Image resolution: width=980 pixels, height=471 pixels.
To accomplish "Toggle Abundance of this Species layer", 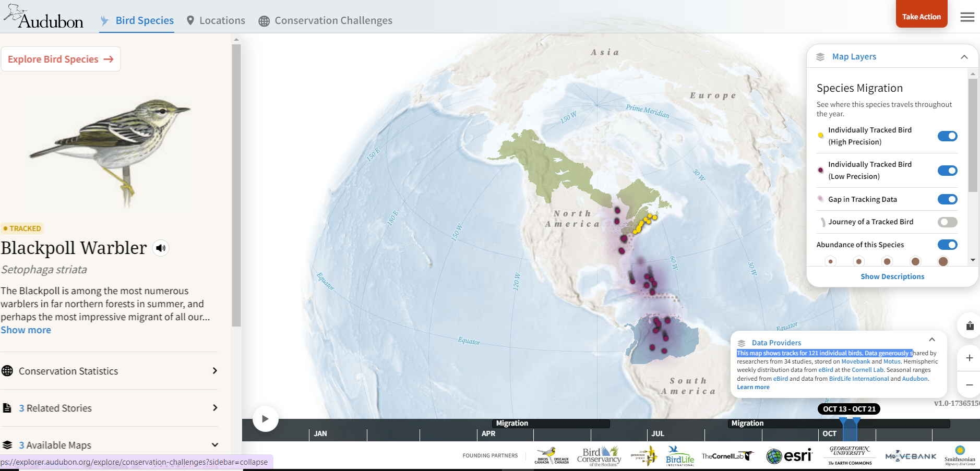I will 947,245.
